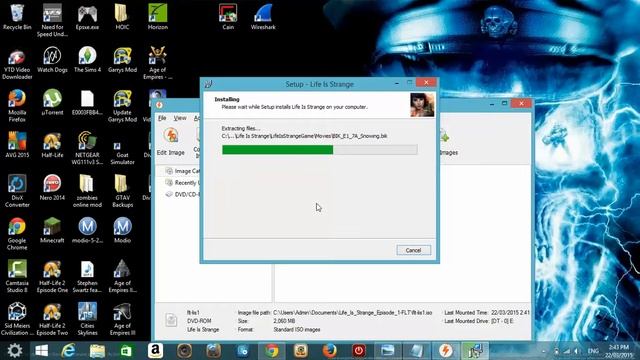The width and height of the screenshot is (640, 360).
Task: Open Garrys Mod desktop shortcut
Action: pyautogui.click(x=122, y=60)
